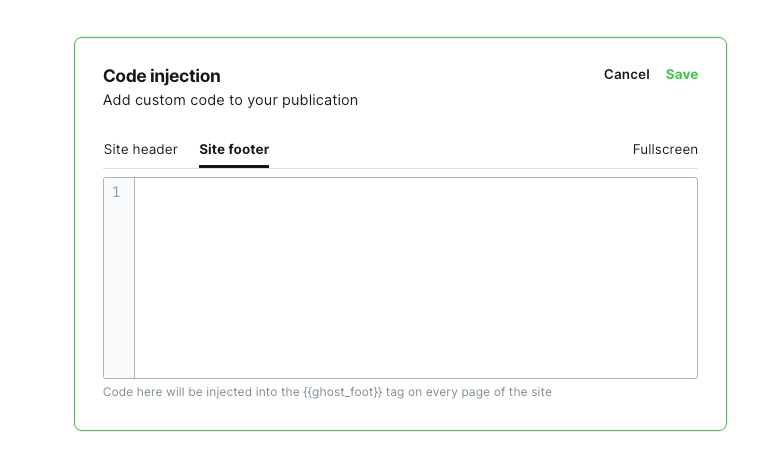Image resolution: width=778 pixels, height=460 pixels.
Task: Switch to the Site header tab
Action: [x=141, y=150]
